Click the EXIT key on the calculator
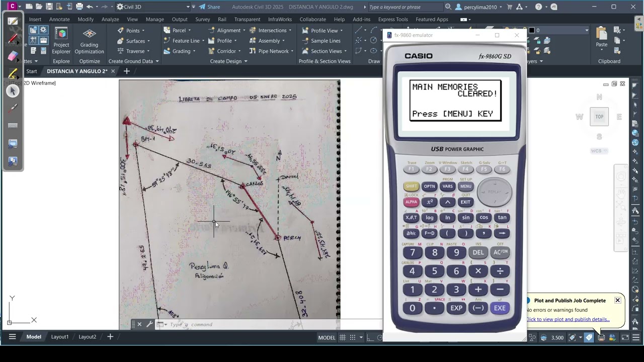 pos(465,202)
